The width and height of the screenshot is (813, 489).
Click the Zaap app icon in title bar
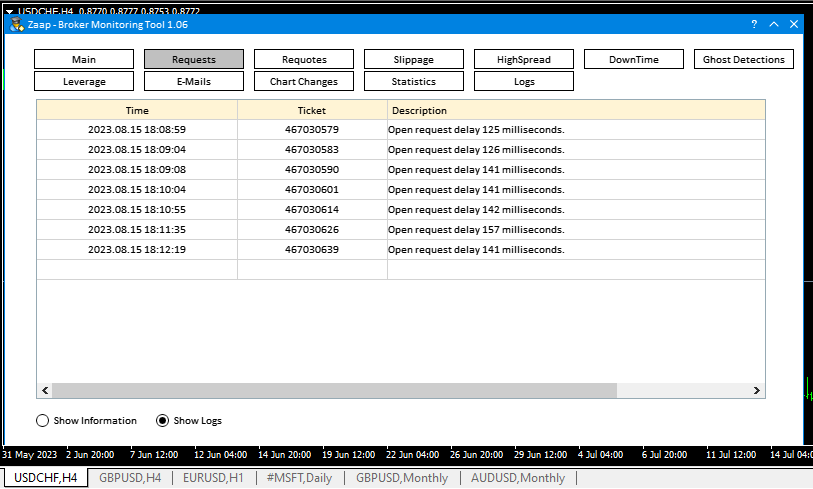17,24
